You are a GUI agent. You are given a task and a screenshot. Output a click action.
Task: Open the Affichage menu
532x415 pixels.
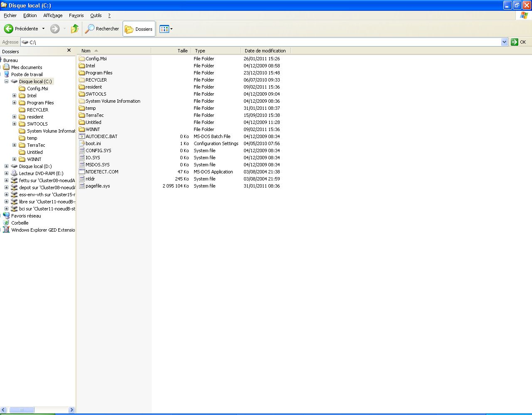click(x=53, y=15)
